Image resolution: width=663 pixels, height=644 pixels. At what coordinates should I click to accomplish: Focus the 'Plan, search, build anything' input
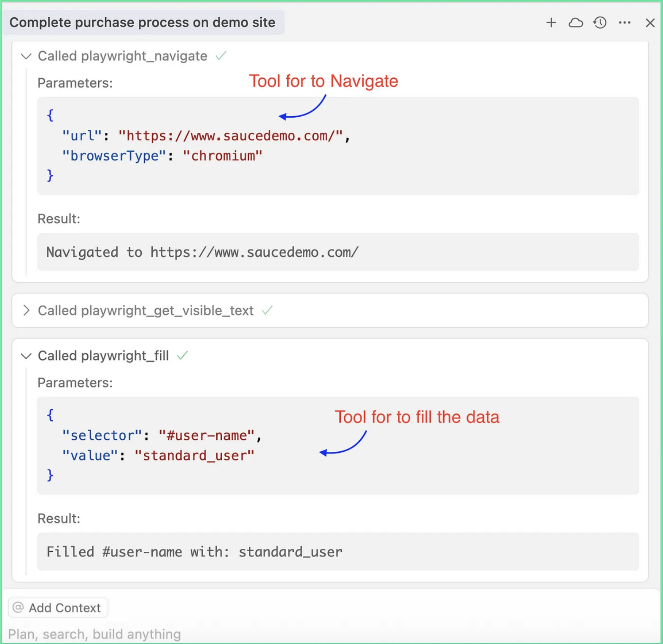point(94,634)
